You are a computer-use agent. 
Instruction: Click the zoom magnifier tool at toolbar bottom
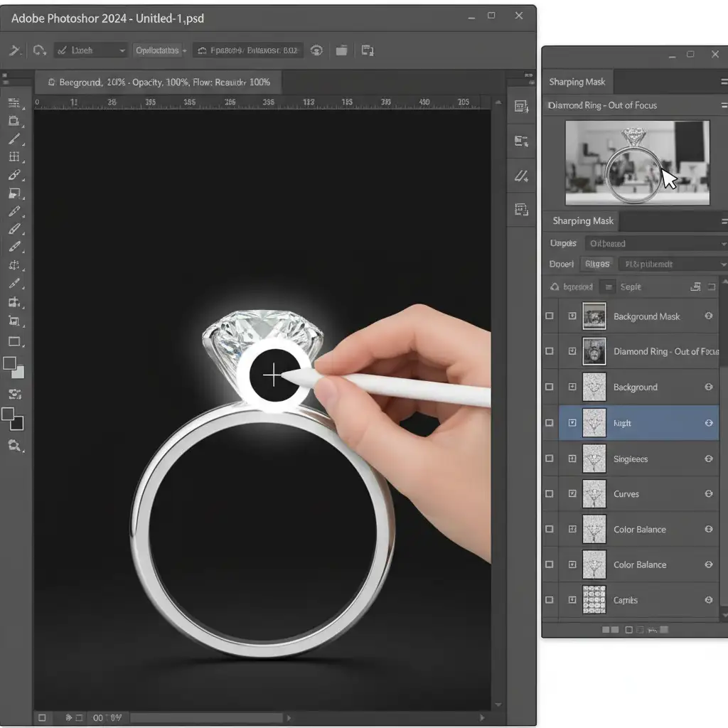pos(14,445)
